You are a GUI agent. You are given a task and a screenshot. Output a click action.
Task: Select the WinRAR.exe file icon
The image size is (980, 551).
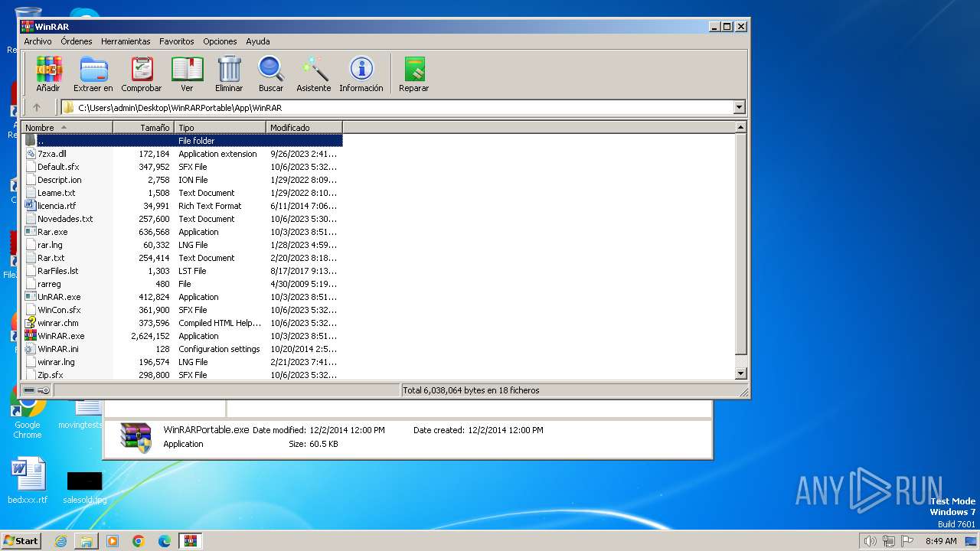click(x=31, y=336)
